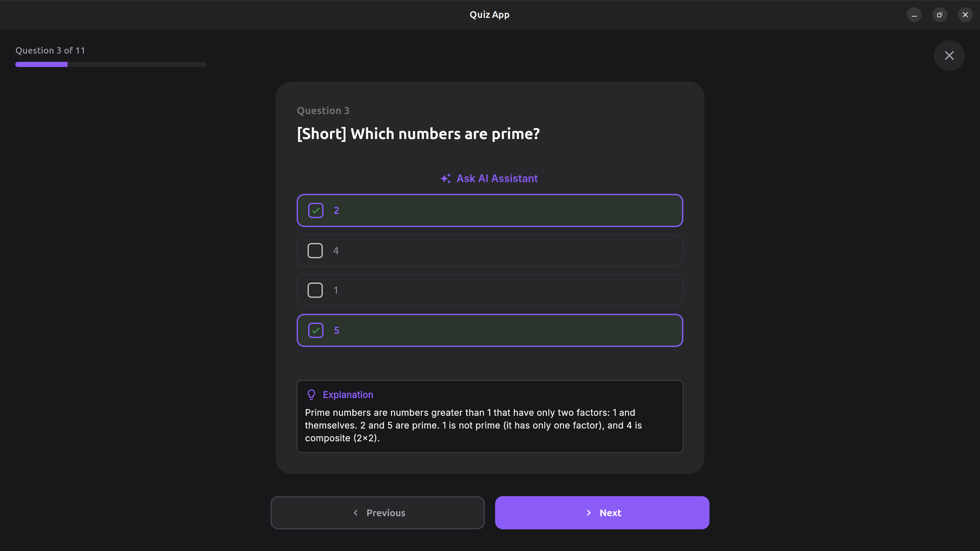The height and width of the screenshot is (551, 980).
Task: Uncheck the checkbox for answer 5
Action: tap(316, 330)
